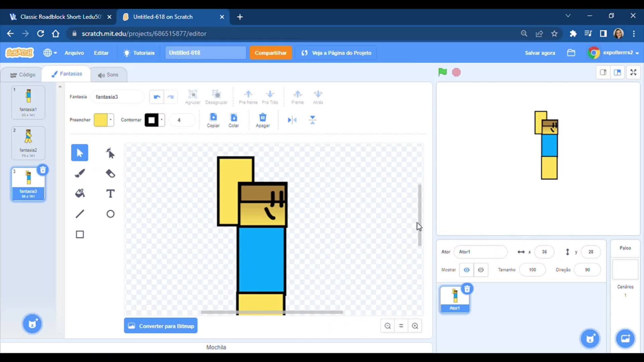The image size is (644, 362).
Task: Select costume fantasia1 thumbnail
Action: (x=28, y=102)
